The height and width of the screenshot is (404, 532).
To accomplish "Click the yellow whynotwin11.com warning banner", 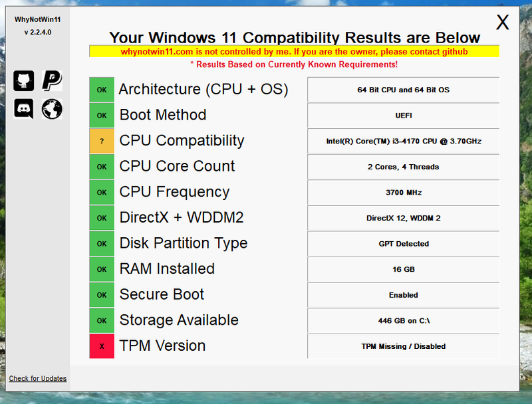I will click(x=294, y=51).
